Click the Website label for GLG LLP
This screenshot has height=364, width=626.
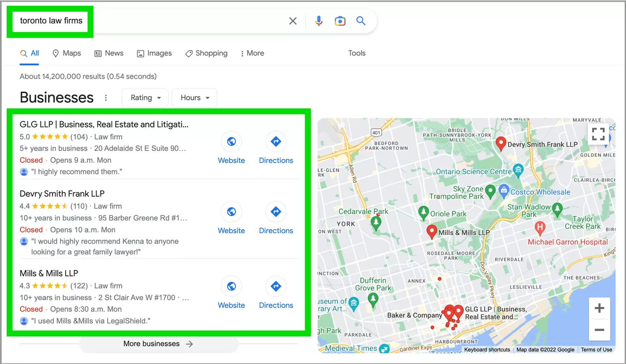[x=231, y=161]
